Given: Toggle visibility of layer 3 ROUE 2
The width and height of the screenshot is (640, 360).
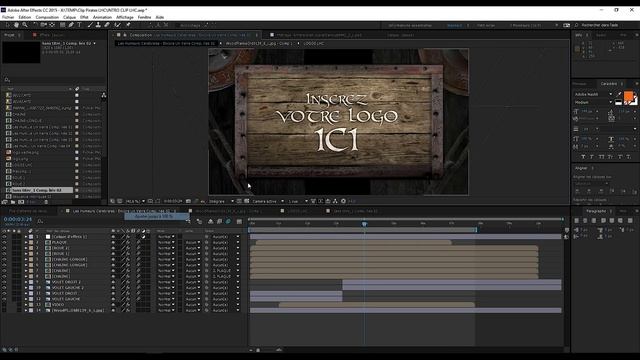Looking at the screenshot, I should click(4, 248).
